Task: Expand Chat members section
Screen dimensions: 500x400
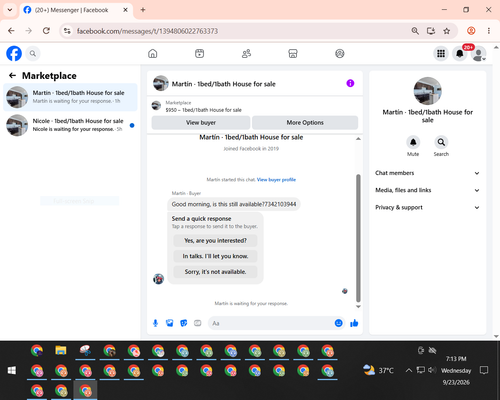Action: pos(428,173)
